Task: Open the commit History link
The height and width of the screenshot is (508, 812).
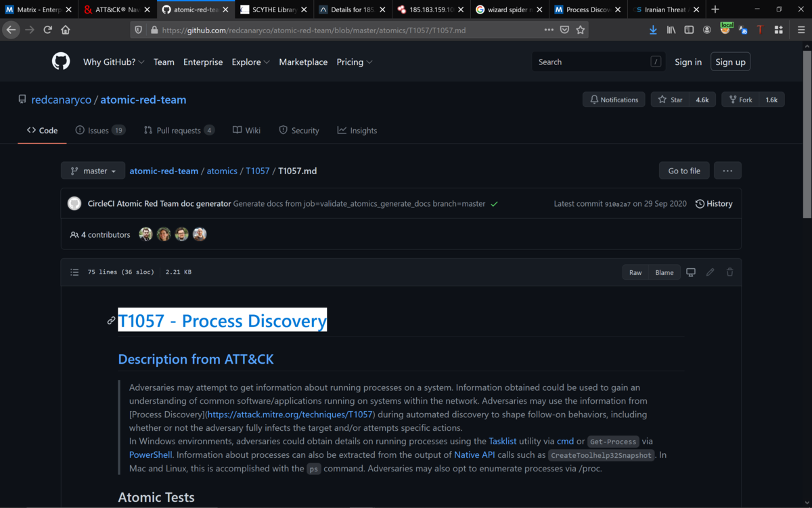Action: point(714,203)
